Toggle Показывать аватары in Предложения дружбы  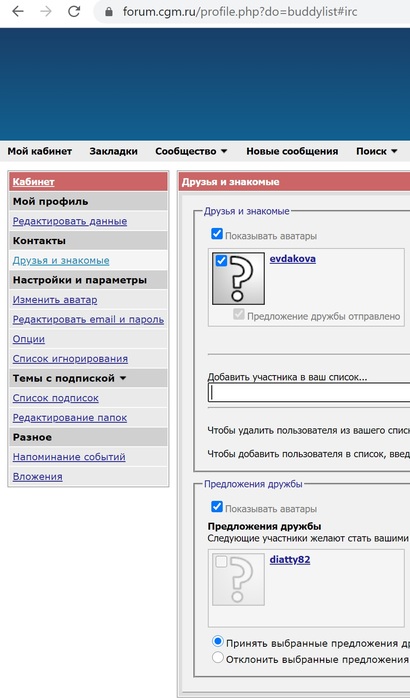(x=217, y=506)
